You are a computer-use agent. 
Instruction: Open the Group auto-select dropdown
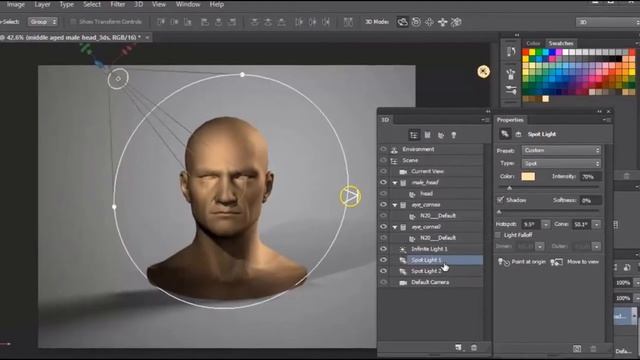[43, 22]
